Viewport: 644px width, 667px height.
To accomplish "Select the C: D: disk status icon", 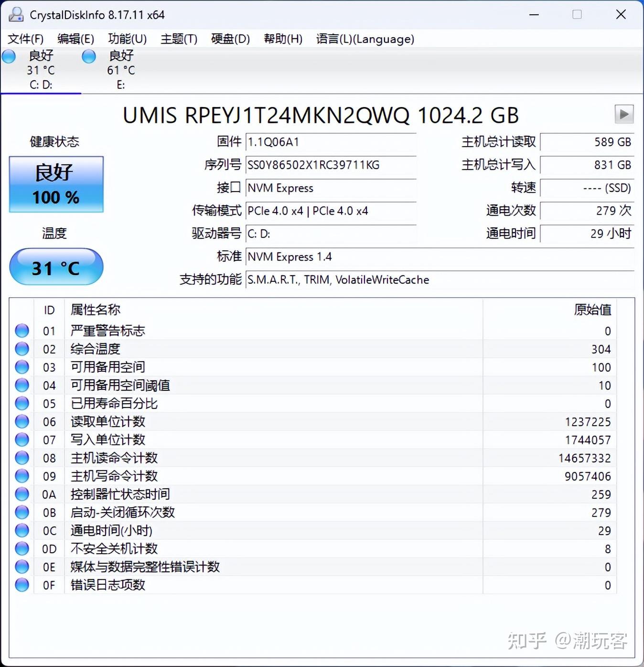I will click(9, 57).
